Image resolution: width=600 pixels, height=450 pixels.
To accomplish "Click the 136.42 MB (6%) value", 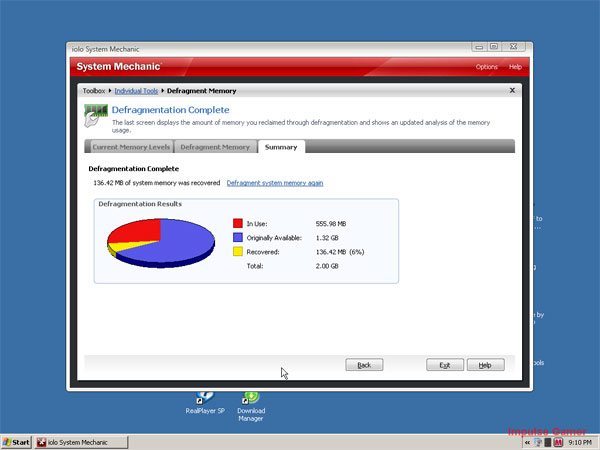I will (340, 252).
